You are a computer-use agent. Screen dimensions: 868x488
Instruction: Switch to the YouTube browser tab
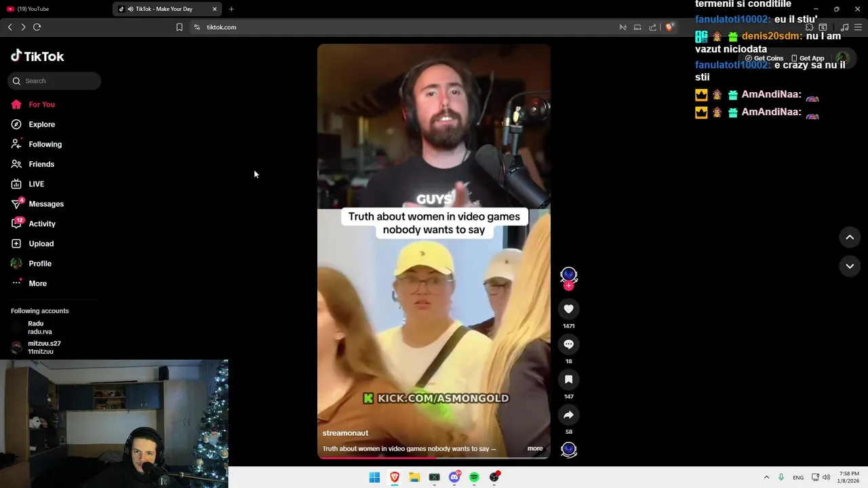(54, 9)
